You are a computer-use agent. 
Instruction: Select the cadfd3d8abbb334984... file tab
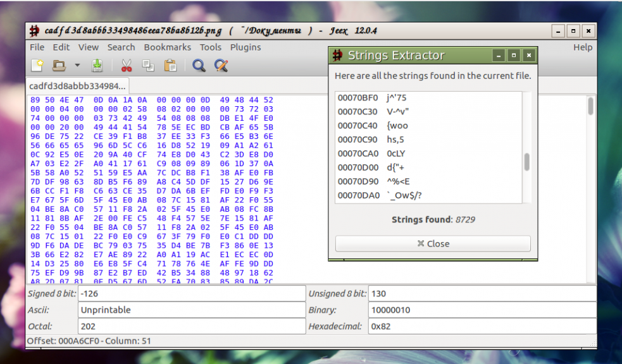point(77,86)
